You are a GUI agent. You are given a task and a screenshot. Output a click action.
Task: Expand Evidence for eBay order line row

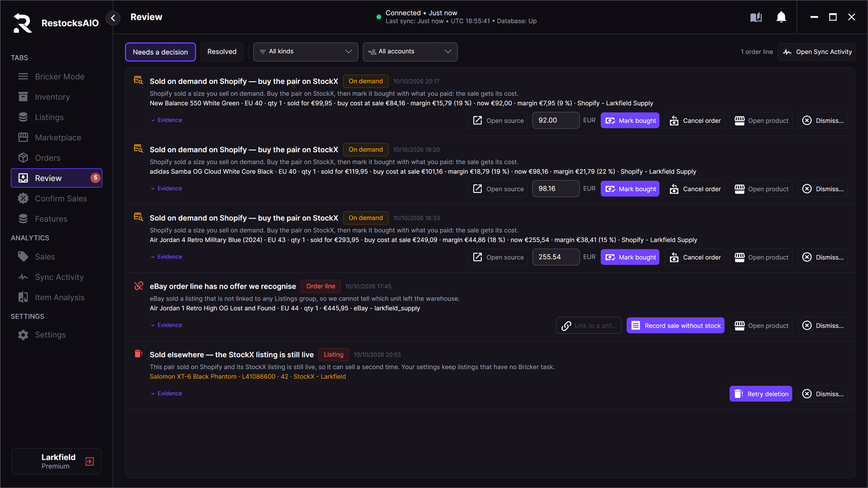(167, 325)
